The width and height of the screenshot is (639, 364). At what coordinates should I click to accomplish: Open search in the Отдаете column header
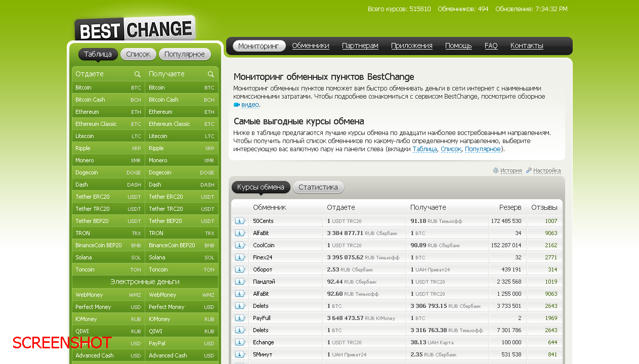click(138, 74)
